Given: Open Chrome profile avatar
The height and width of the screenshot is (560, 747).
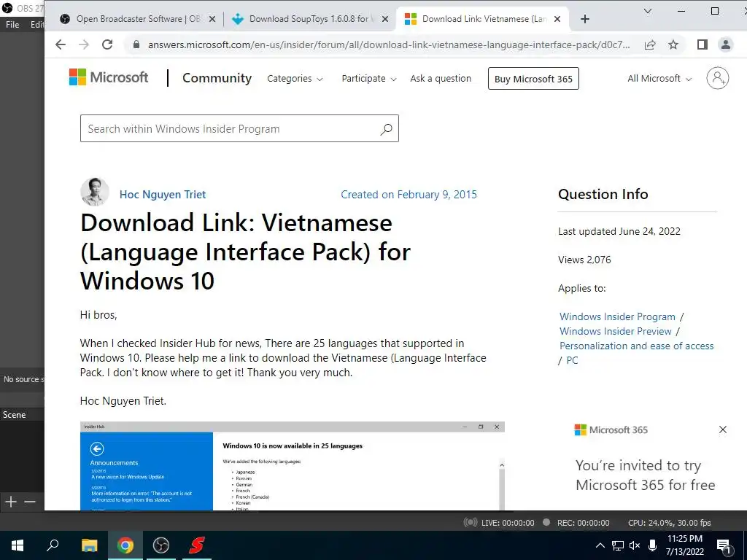Looking at the screenshot, I should tap(726, 44).
